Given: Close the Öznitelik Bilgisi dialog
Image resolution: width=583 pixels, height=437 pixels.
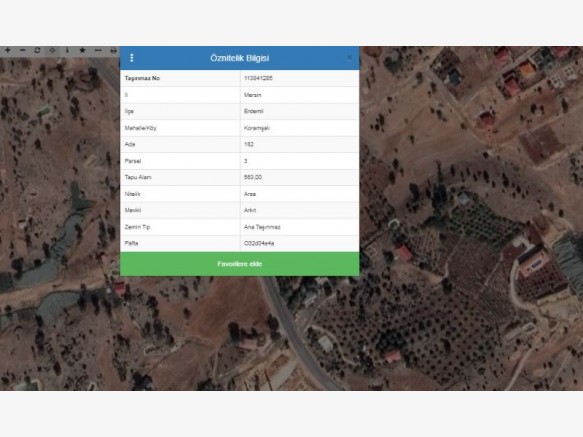Looking at the screenshot, I should point(350,58).
